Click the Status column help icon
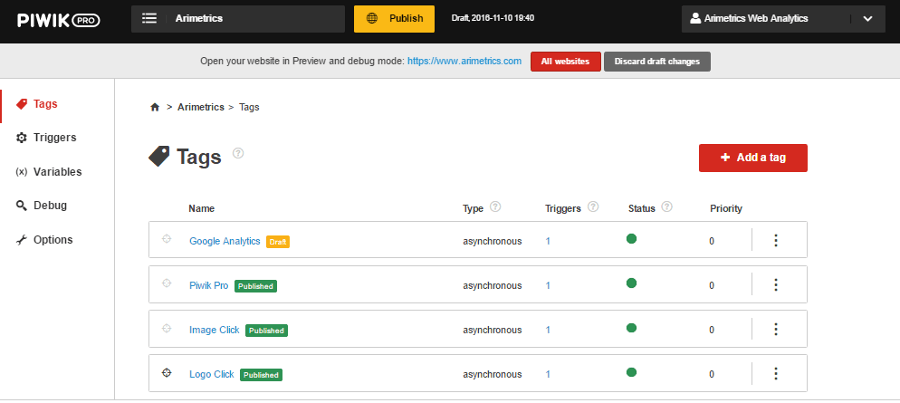The height and width of the screenshot is (403, 900). 667,207
